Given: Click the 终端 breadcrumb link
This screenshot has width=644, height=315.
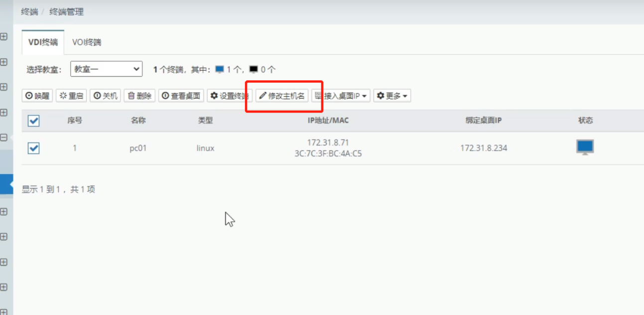Looking at the screenshot, I should (x=29, y=12).
